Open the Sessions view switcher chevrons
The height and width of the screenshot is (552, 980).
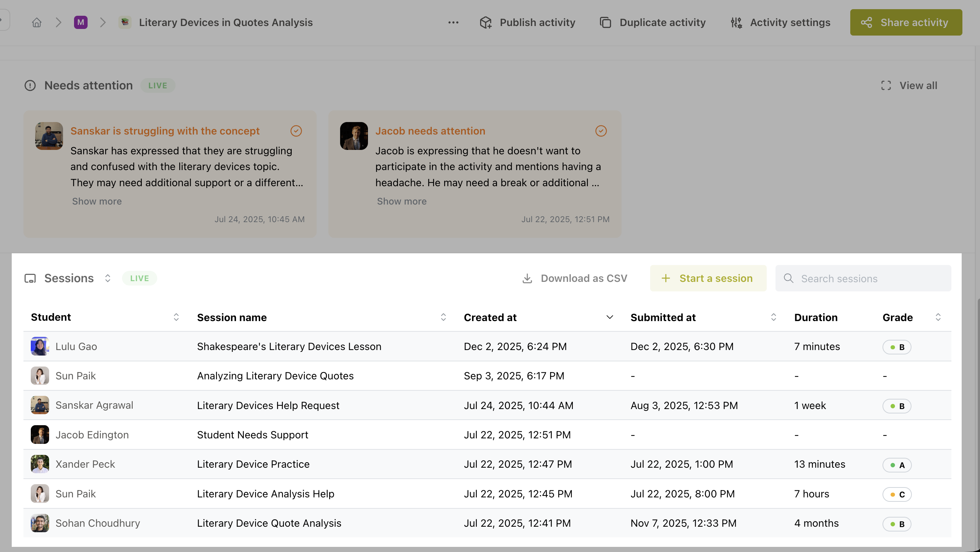pyautogui.click(x=108, y=278)
